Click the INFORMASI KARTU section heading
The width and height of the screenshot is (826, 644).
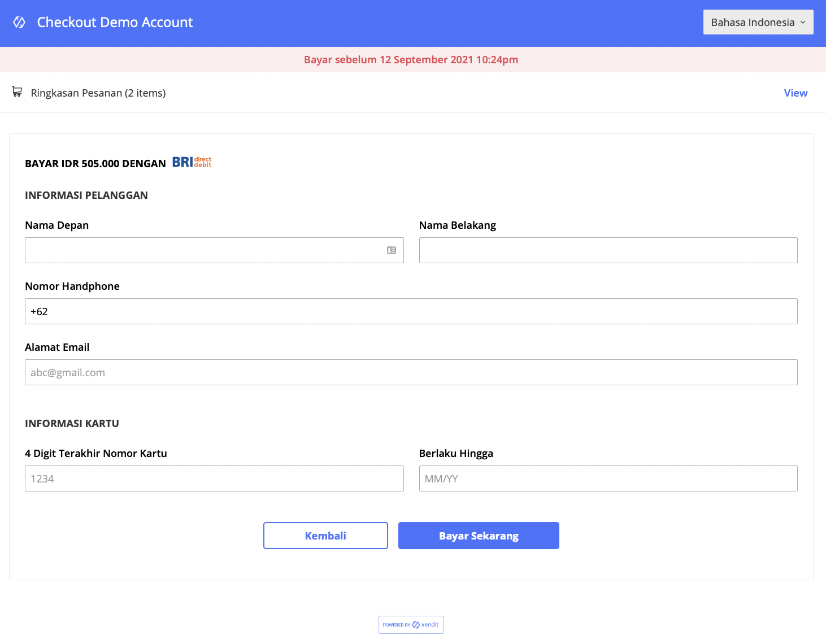(x=72, y=424)
